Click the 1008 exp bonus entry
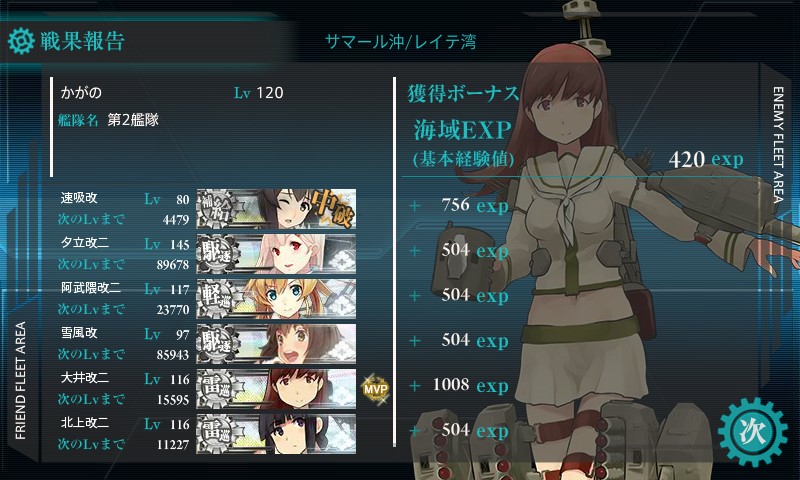Viewport: 800px width, 480px height. [x=470, y=385]
